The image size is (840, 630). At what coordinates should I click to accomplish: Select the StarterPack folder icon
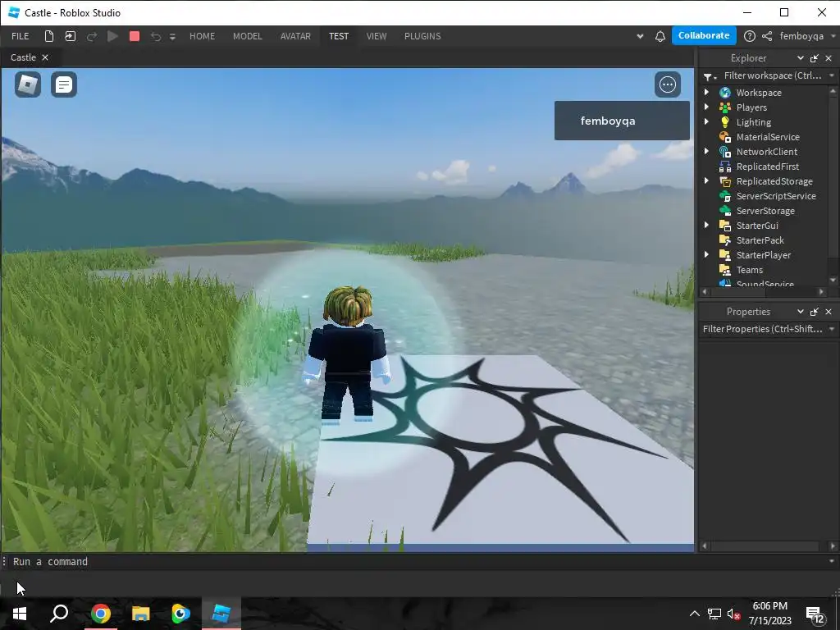click(725, 240)
